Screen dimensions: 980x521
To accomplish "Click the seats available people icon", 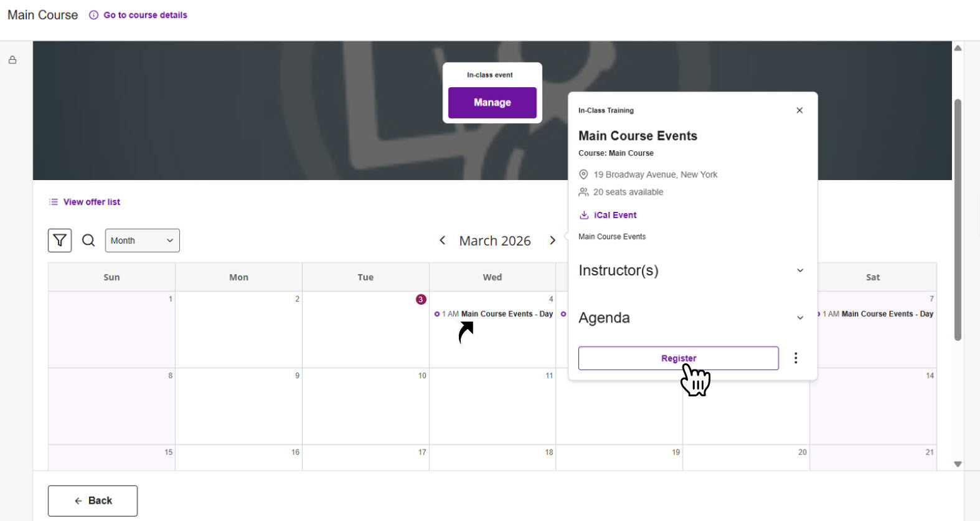I will point(583,192).
